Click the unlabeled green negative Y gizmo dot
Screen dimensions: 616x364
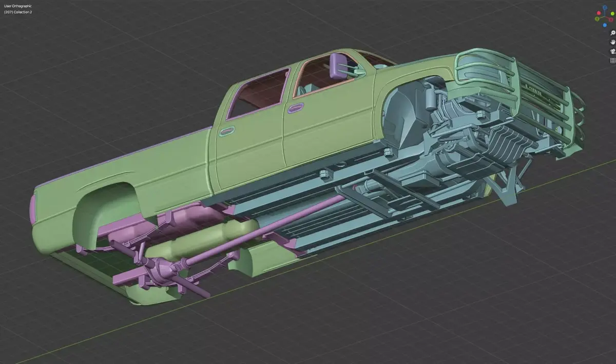coord(612,13)
